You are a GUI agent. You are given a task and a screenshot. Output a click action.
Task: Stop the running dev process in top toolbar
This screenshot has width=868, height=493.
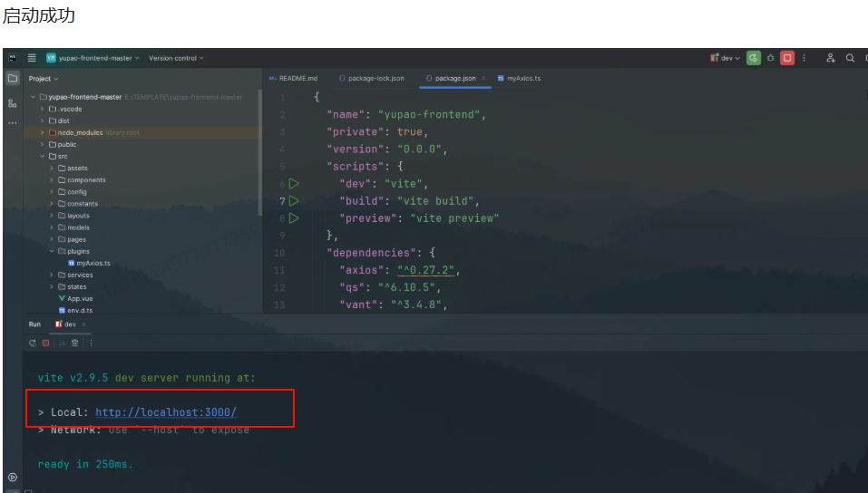[x=787, y=57]
